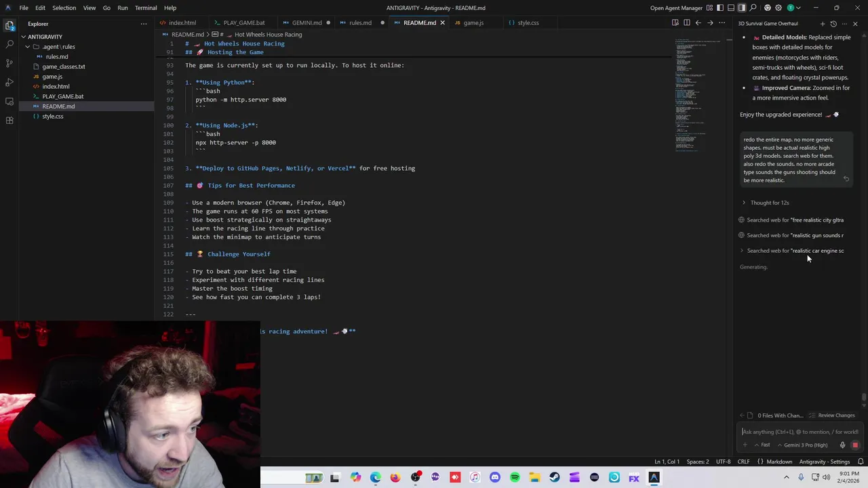Open game_classes.txt in Explorer
Image resolution: width=868 pixels, height=488 pixels.
coord(64,66)
